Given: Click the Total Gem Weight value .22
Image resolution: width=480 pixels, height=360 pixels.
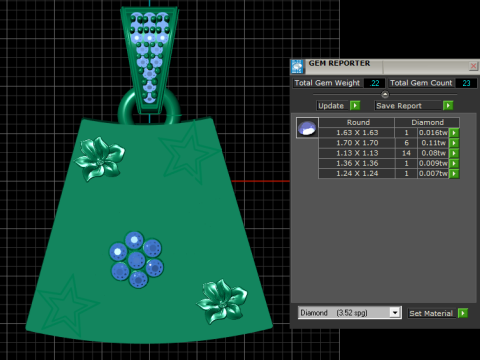Looking at the screenshot, I should tap(374, 83).
